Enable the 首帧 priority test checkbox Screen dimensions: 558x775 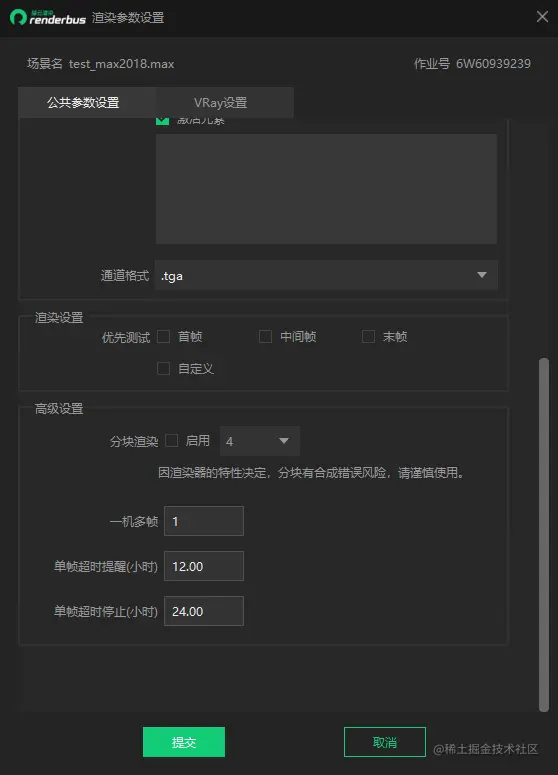(164, 337)
